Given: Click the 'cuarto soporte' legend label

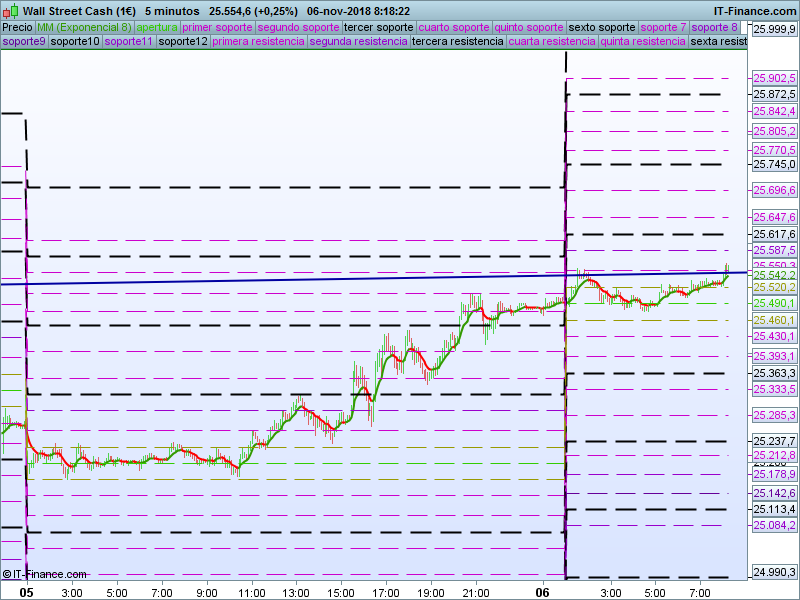Looking at the screenshot, I should click(454, 27).
